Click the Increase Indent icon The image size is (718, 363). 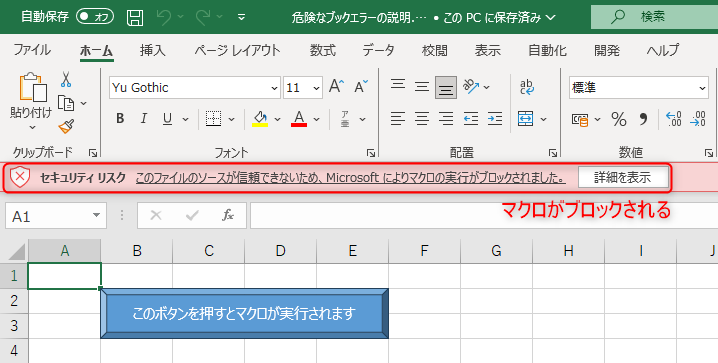click(495, 119)
